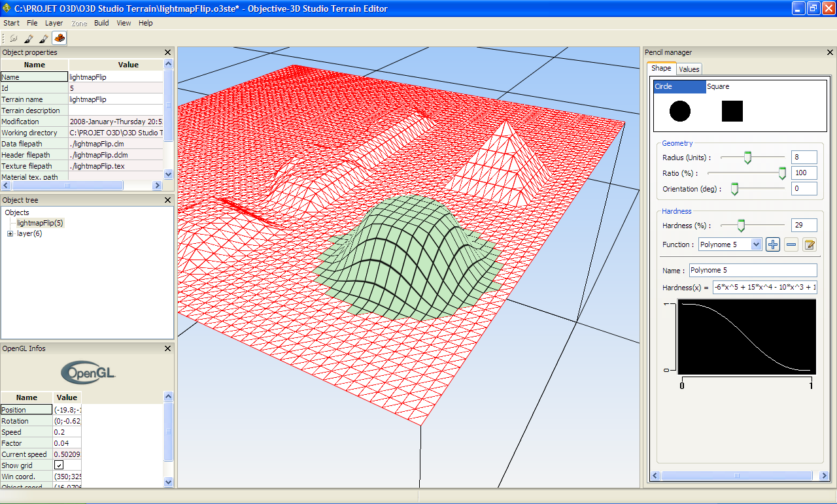The height and width of the screenshot is (504, 837).
Task: Click Object properties horizontal scroll left arrow
Action: point(6,186)
